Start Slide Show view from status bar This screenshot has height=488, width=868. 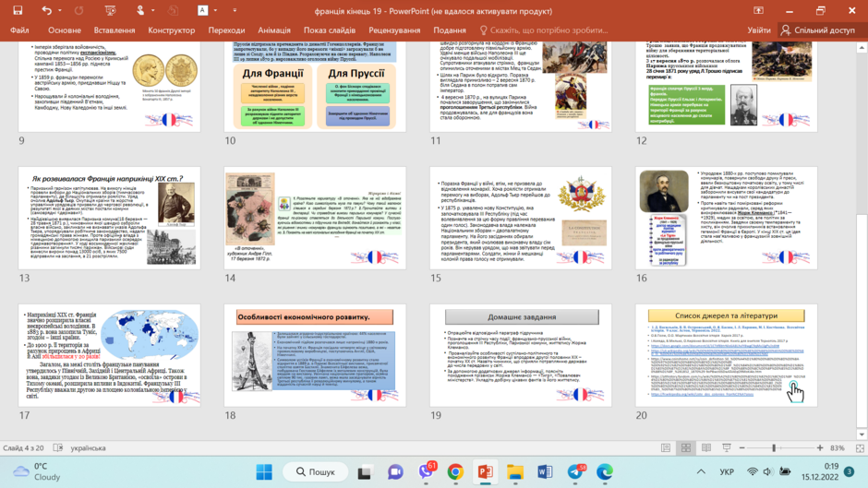727,448
